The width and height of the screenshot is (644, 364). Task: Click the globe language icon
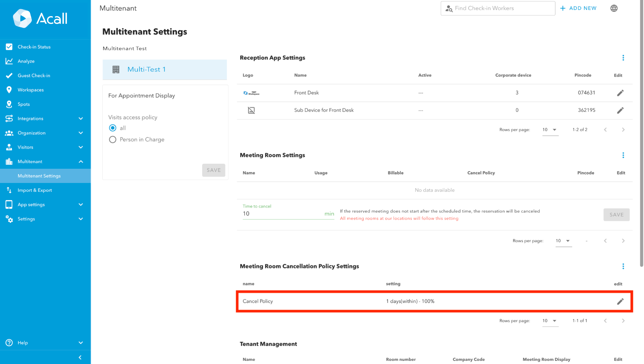coord(614,8)
